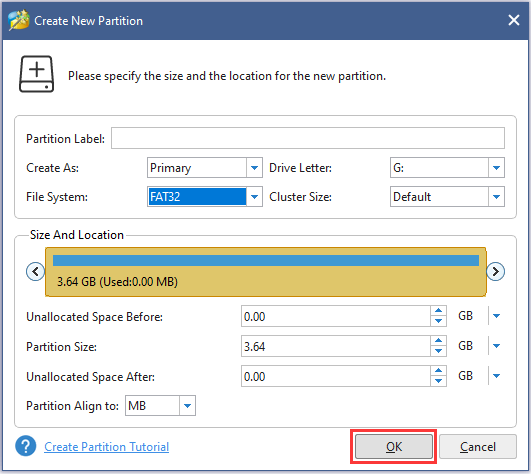Viewport: 531px width, 474px height.
Task: Click the blue help question mark icon
Action: tap(26, 446)
